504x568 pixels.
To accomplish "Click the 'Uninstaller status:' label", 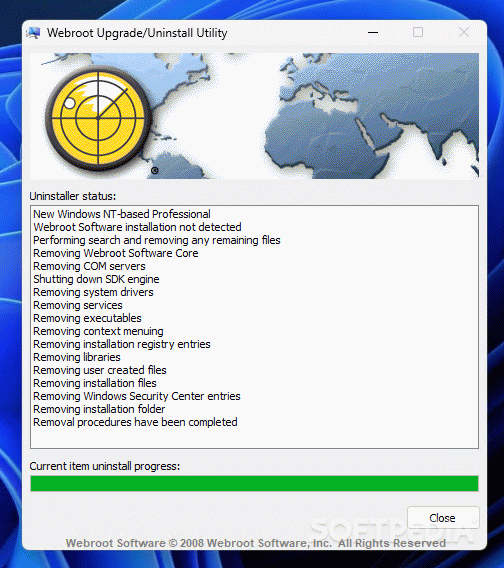I will coord(72,196).
